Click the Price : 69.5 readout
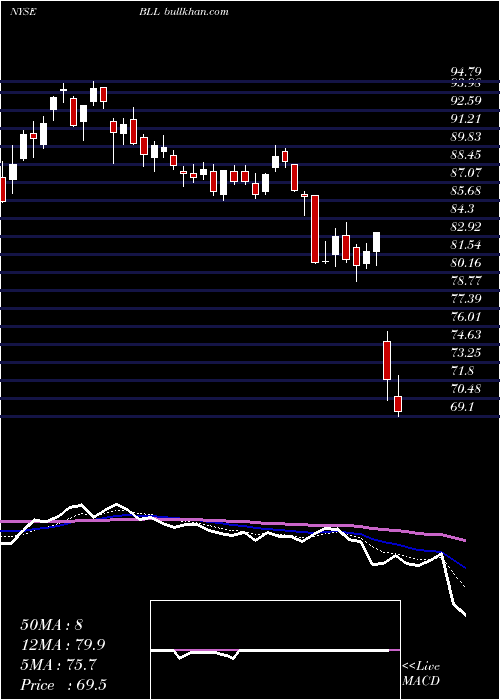 [x=63, y=685]
